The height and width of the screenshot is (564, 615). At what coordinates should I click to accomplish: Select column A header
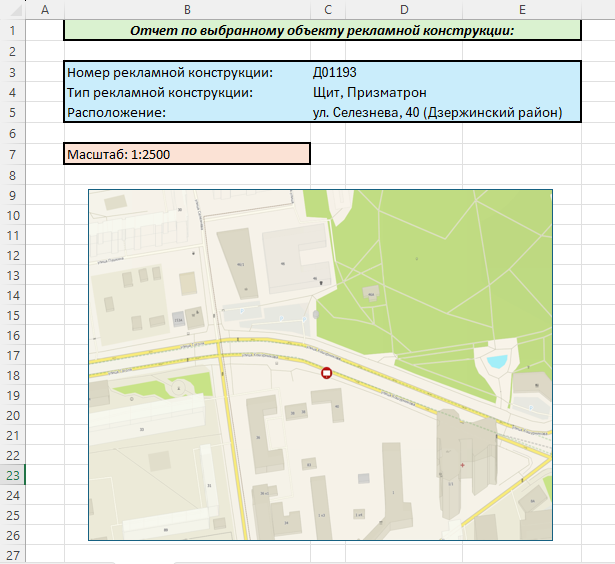pyautogui.click(x=45, y=9)
